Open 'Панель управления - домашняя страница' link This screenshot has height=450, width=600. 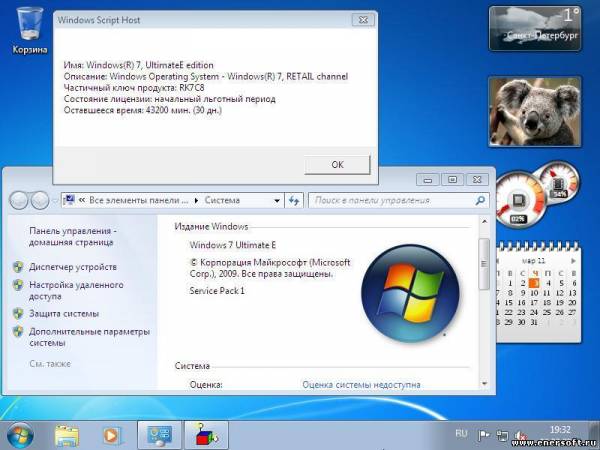click(73, 236)
